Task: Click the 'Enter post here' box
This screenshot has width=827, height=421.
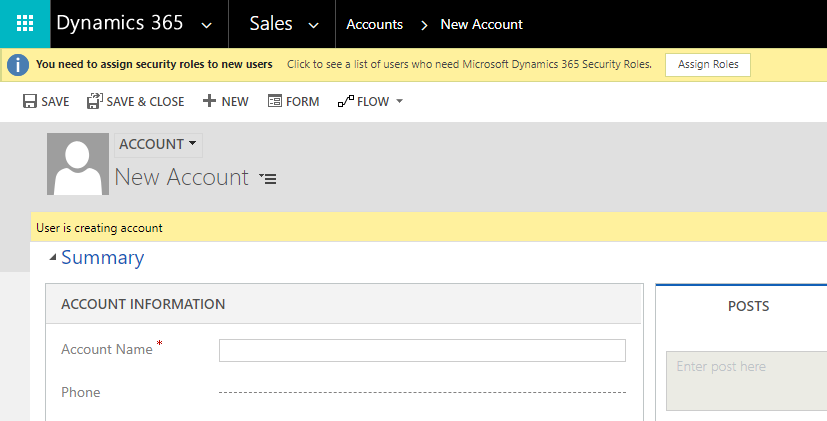Action: [x=747, y=381]
